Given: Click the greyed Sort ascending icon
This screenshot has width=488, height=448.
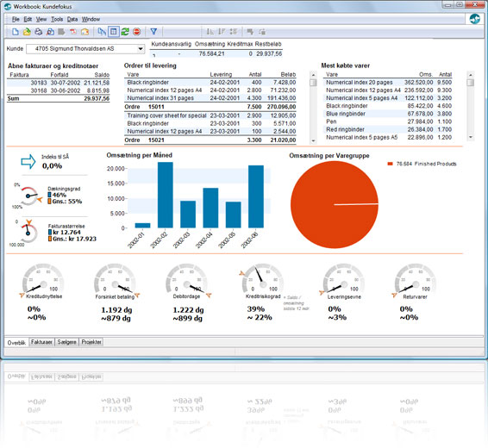Looking at the screenshot, I should point(210,32).
